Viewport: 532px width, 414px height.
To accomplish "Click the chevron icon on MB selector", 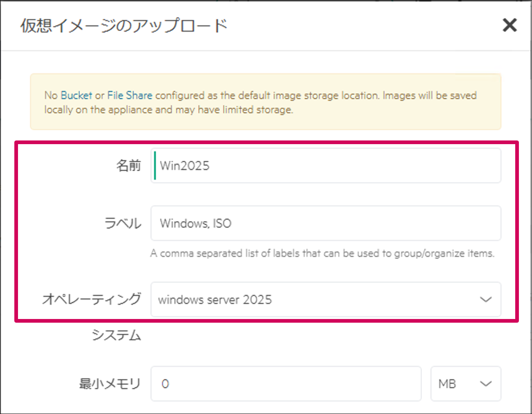I will pos(485,384).
